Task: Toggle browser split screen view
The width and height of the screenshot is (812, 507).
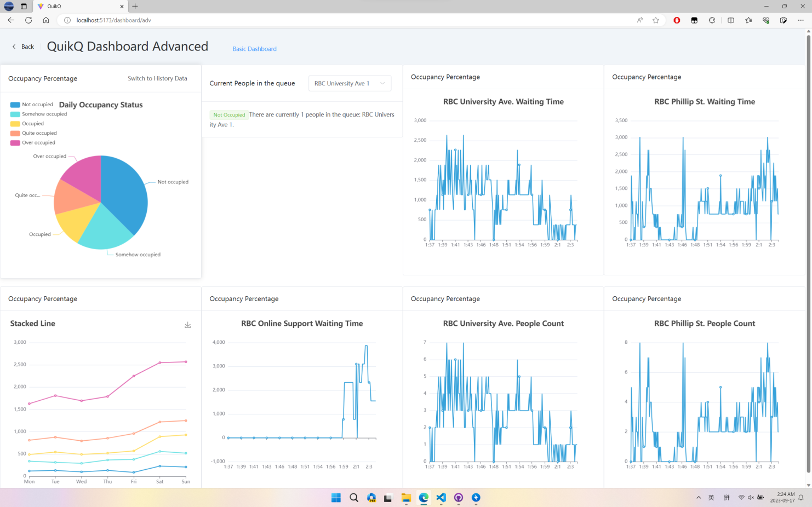Action: 731,20
